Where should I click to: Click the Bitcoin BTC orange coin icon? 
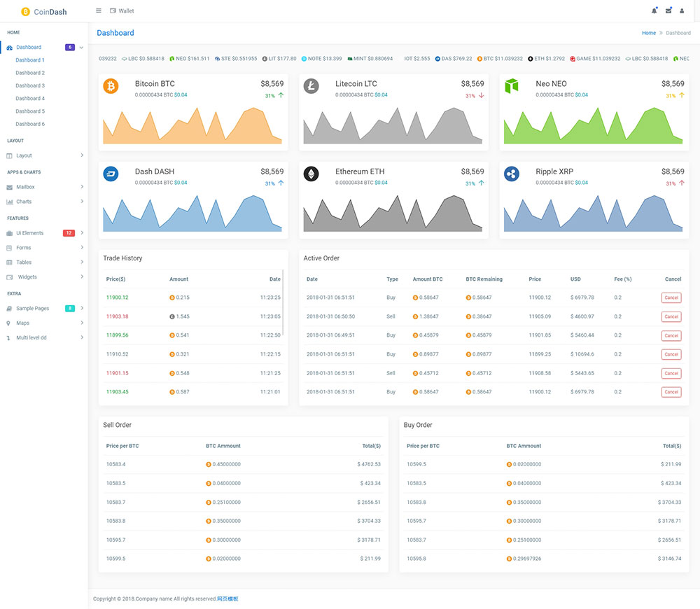pos(111,85)
